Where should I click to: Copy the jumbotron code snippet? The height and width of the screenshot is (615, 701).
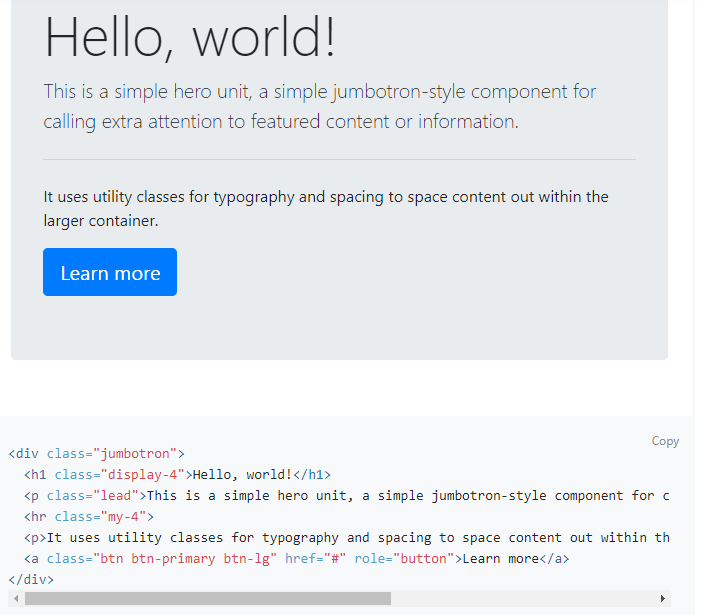point(665,441)
